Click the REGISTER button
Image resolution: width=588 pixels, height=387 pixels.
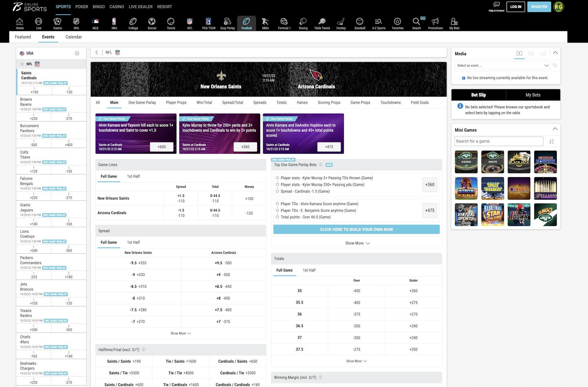539,6
